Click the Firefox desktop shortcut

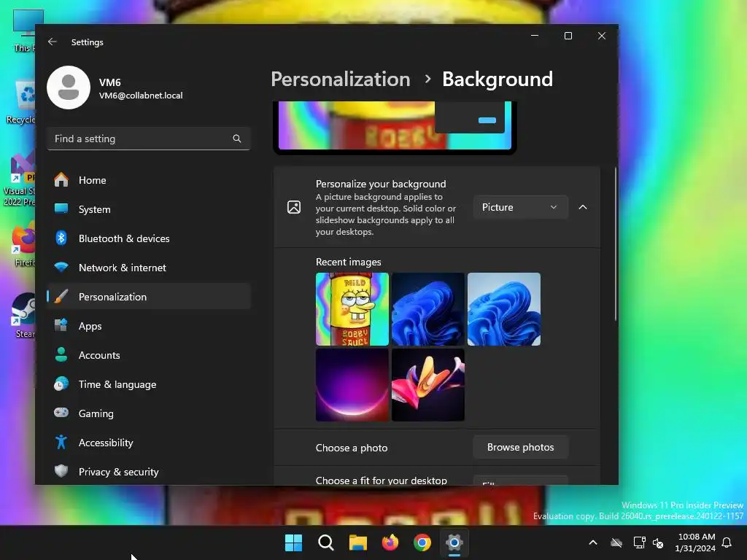click(24, 244)
